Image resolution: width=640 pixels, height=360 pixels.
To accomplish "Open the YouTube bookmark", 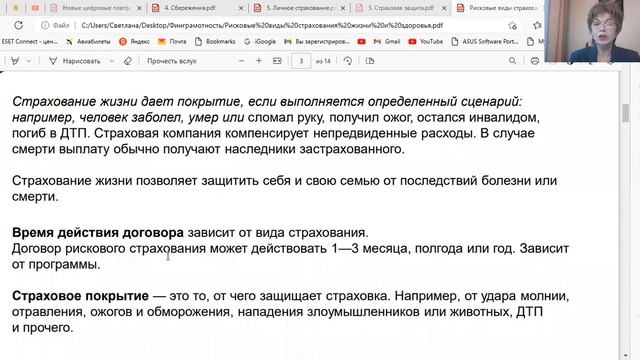I will point(426,41).
